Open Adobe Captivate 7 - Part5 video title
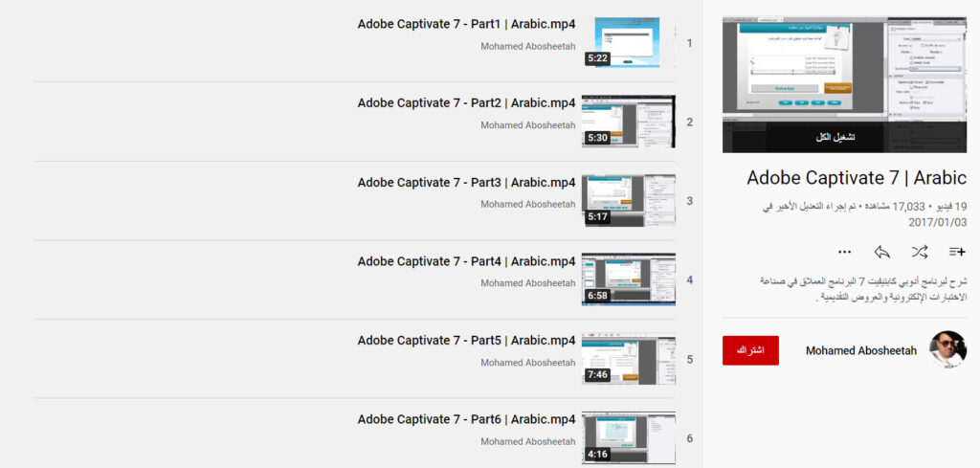The width and height of the screenshot is (980, 468). pos(466,341)
